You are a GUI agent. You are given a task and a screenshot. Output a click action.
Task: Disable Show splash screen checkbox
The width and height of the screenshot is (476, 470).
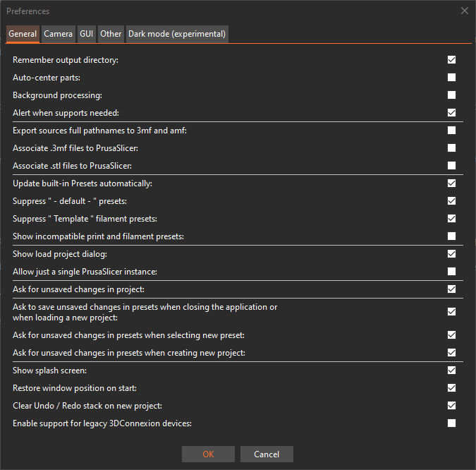tap(451, 370)
